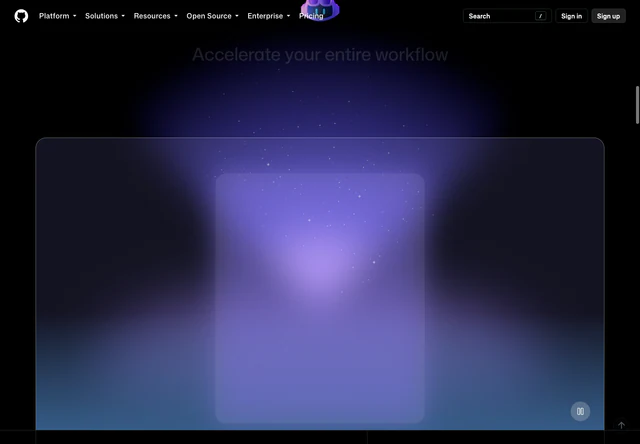Click the page vertical scrollbar thumb
The width and height of the screenshot is (640, 444).
click(637, 105)
